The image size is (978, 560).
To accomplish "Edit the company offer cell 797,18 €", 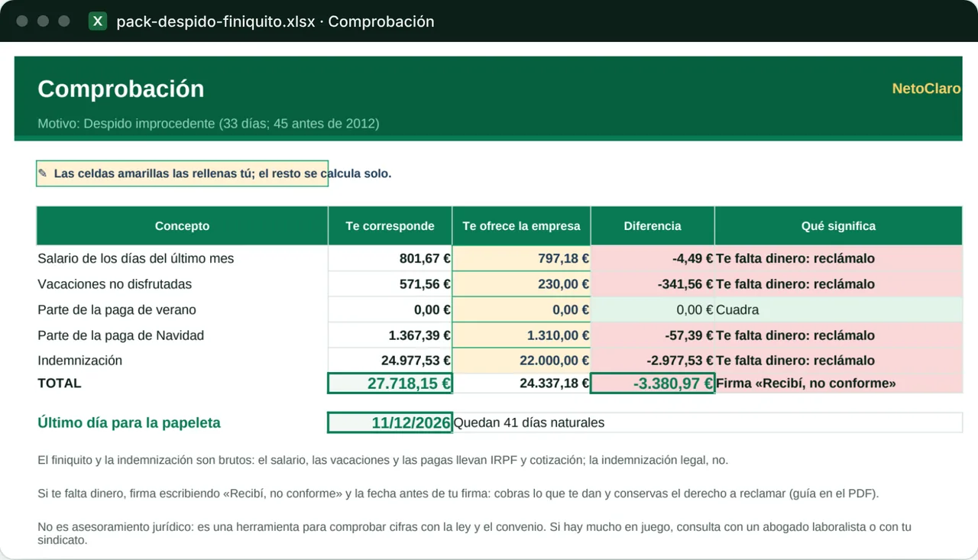I will (521, 258).
